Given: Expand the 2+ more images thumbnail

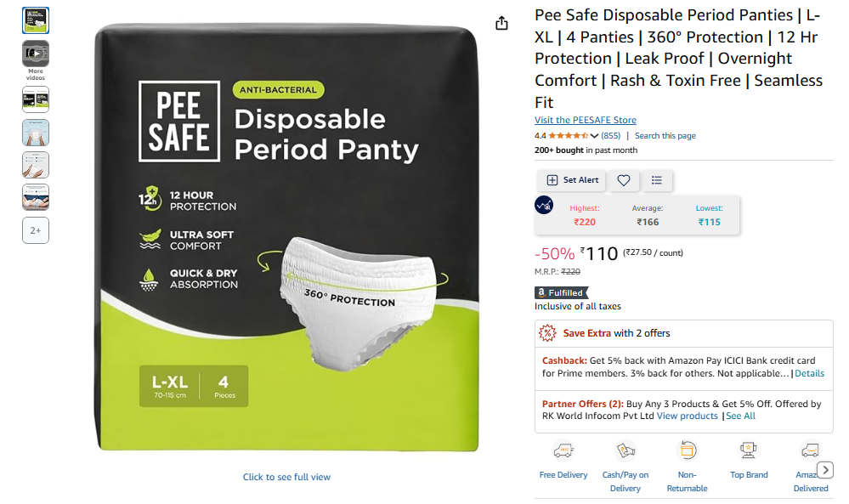Looking at the screenshot, I should tap(35, 230).
